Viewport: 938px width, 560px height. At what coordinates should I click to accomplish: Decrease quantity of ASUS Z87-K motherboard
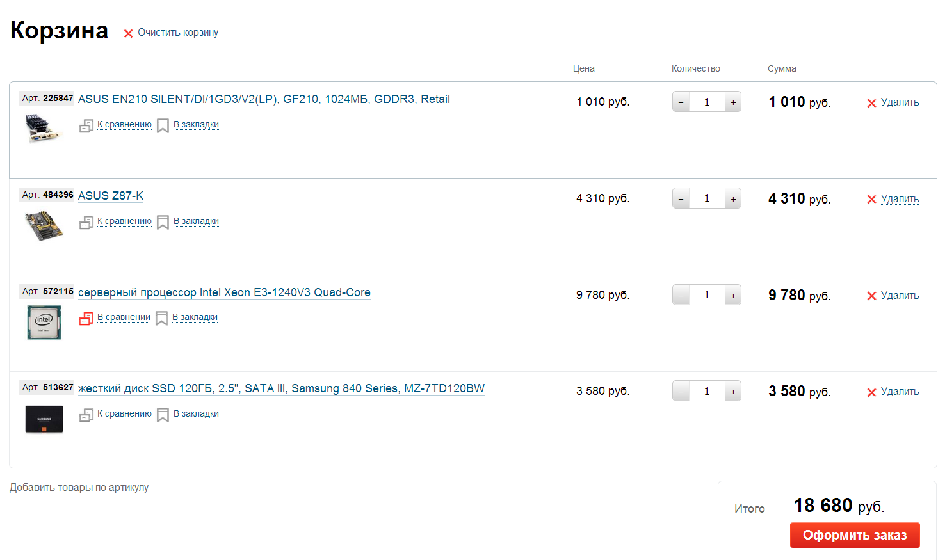[x=681, y=199]
